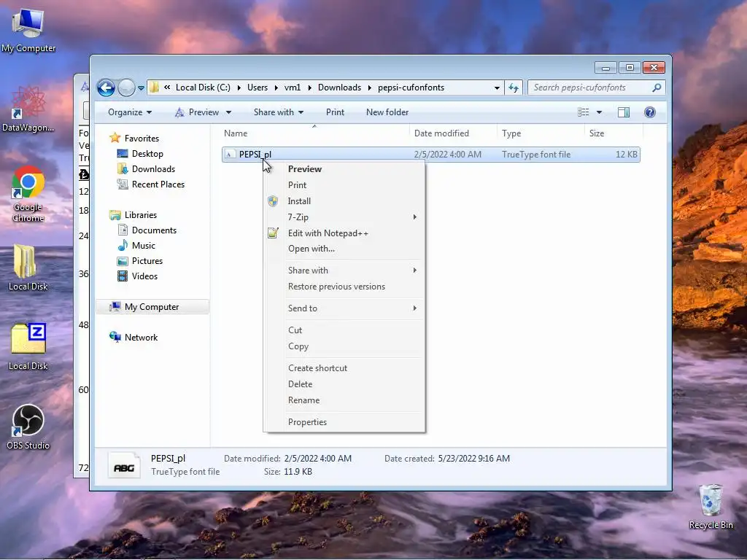747x560 pixels.
Task: Click New folder in the toolbar
Action: pos(387,112)
